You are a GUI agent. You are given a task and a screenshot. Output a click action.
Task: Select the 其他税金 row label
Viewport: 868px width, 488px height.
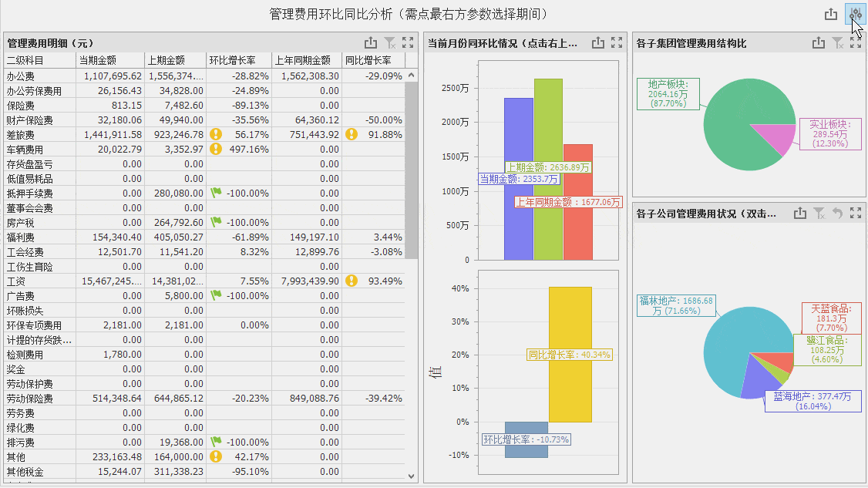25,472
